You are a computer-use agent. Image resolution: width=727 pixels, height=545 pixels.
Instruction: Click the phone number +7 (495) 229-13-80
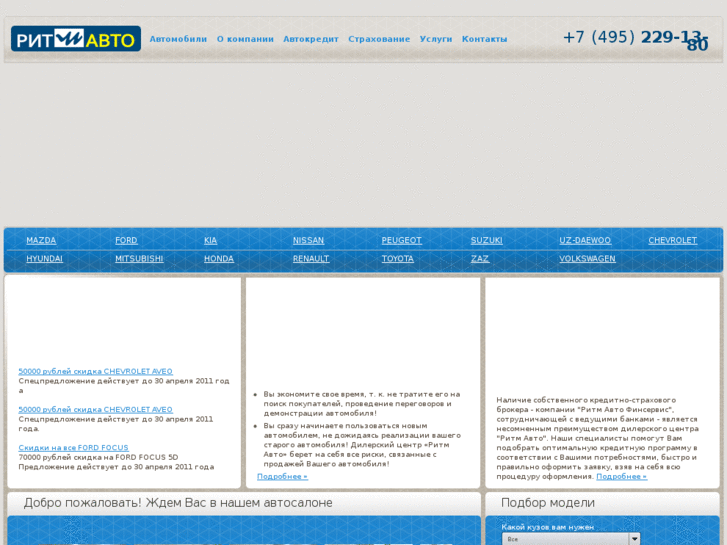[636, 40]
